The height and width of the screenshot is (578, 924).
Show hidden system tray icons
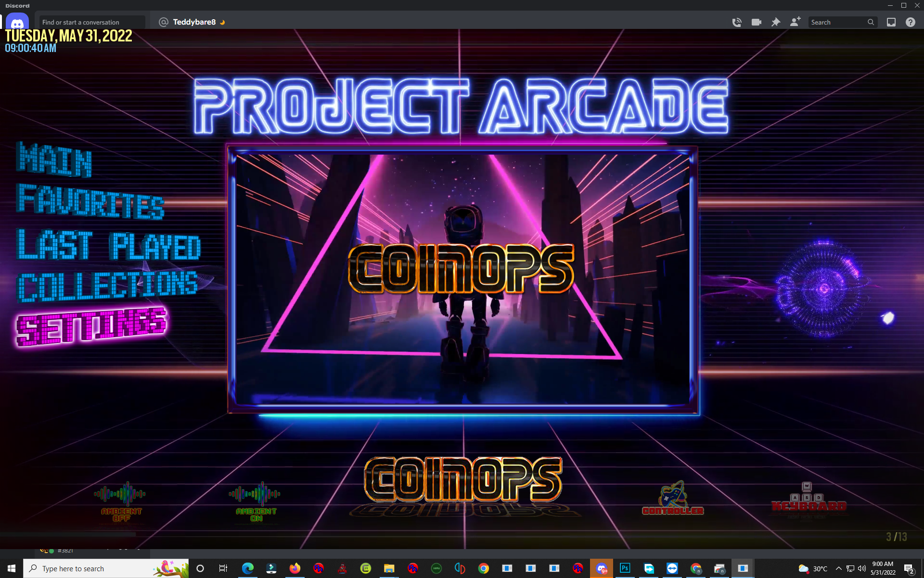(x=838, y=568)
